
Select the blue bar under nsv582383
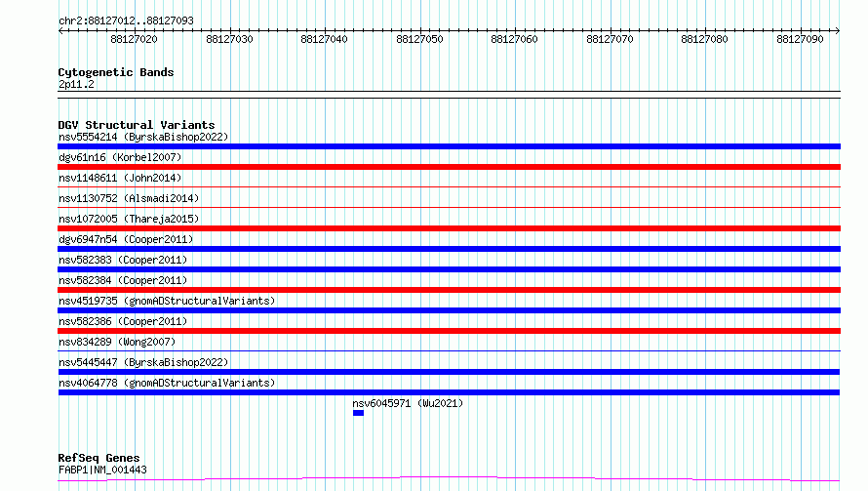point(449,269)
